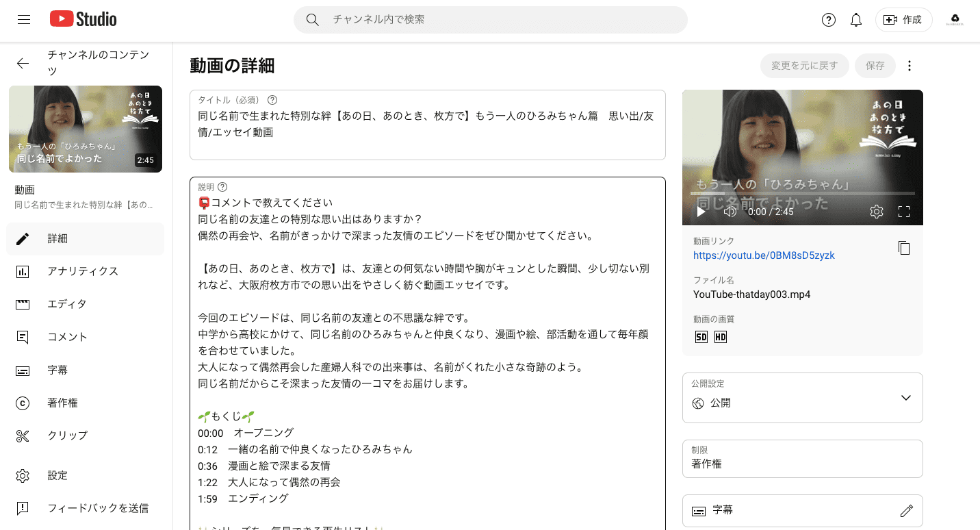Enter fullscreen in the video preview
The height and width of the screenshot is (530, 980).
click(x=904, y=212)
